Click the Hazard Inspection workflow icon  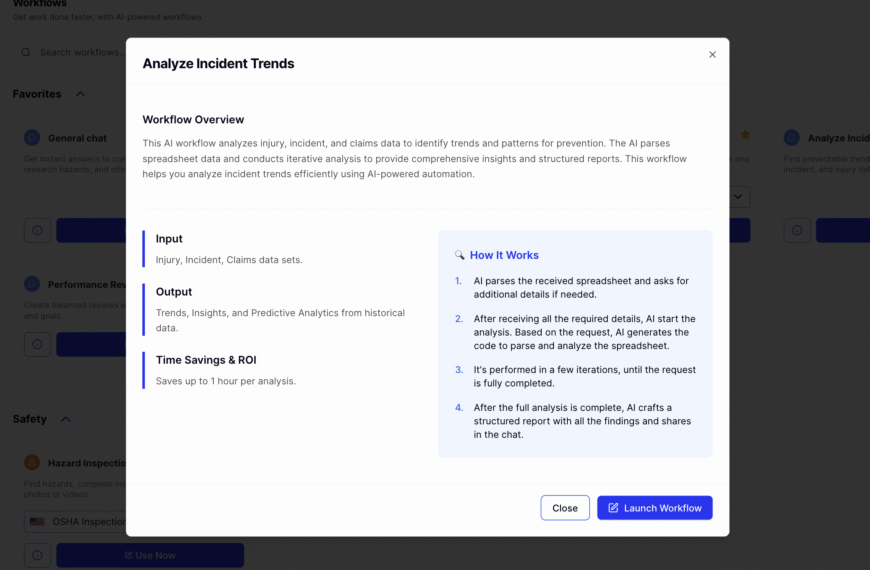[32, 462]
